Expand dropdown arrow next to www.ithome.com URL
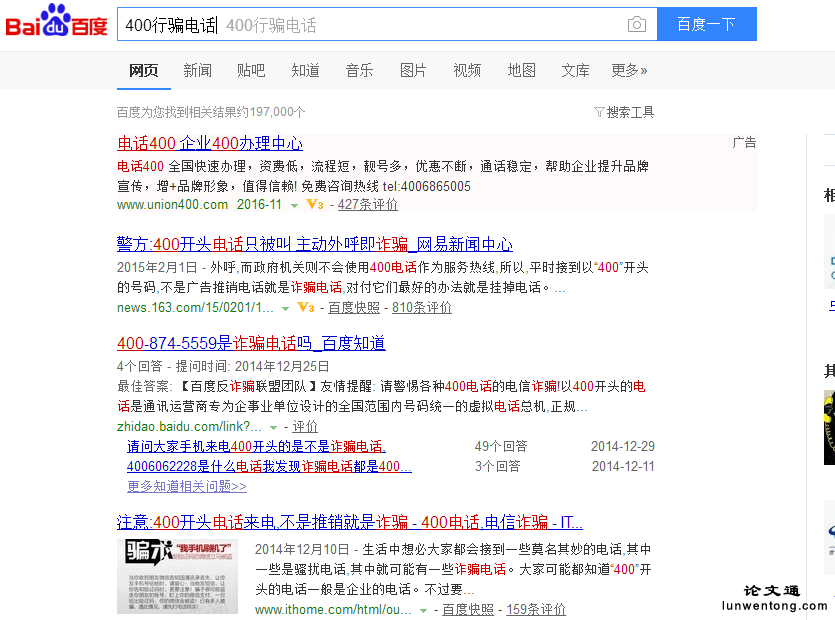The width and height of the screenshot is (835, 620). click(x=423, y=610)
